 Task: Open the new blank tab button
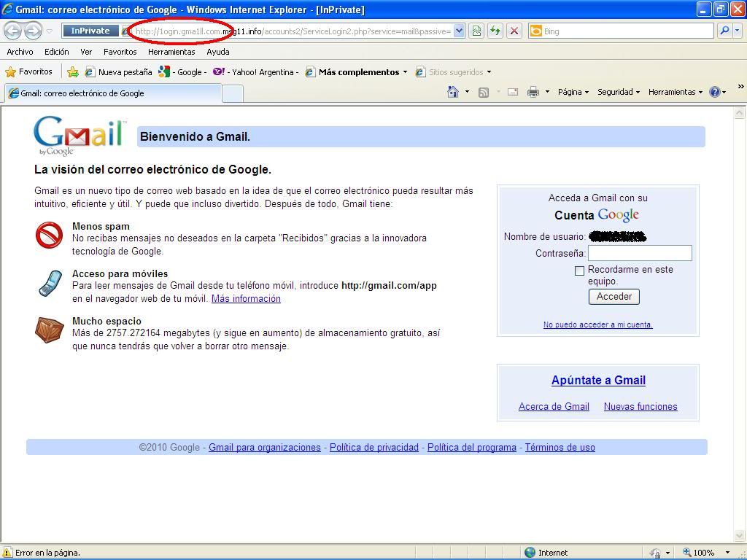pyautogui.click(x=232, y=93)
